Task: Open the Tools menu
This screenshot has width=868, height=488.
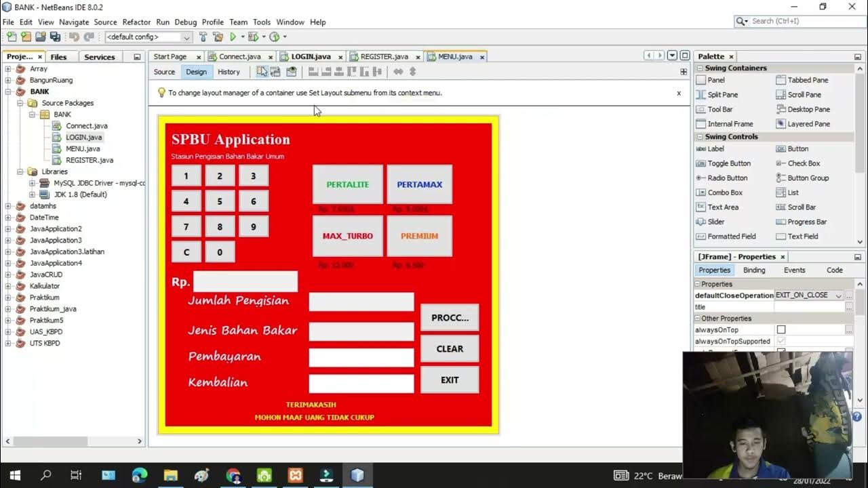Action: [x=262, y=22]
